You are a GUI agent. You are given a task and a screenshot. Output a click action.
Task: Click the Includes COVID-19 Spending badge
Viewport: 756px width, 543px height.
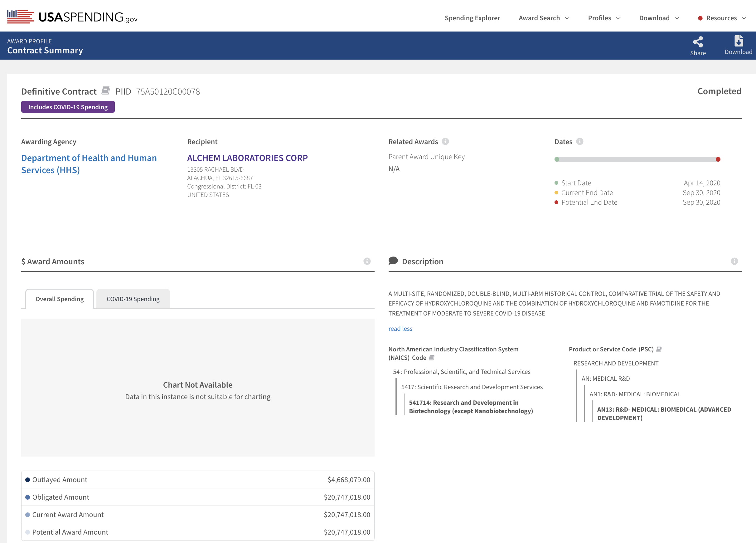[x=68, y=107]
